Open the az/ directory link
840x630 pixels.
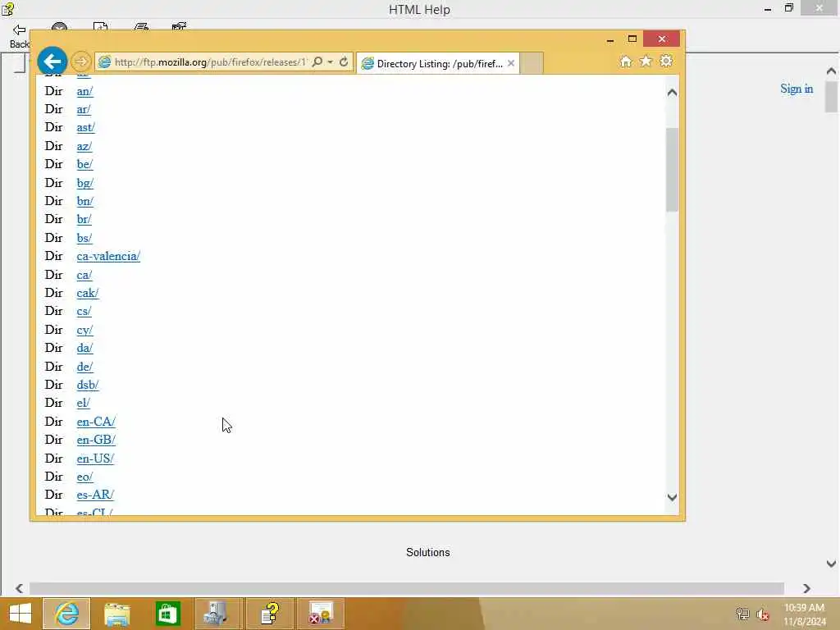coord(84,146)
